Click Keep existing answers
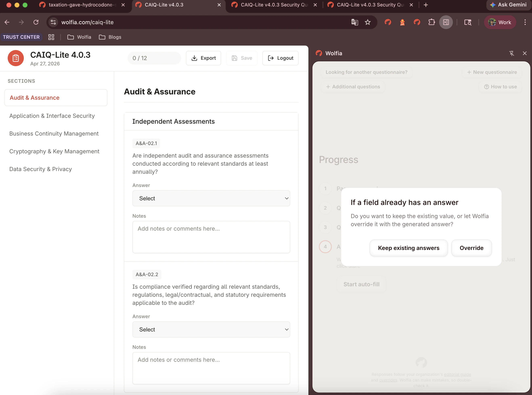The image size is (532, 395). point(408,248)
